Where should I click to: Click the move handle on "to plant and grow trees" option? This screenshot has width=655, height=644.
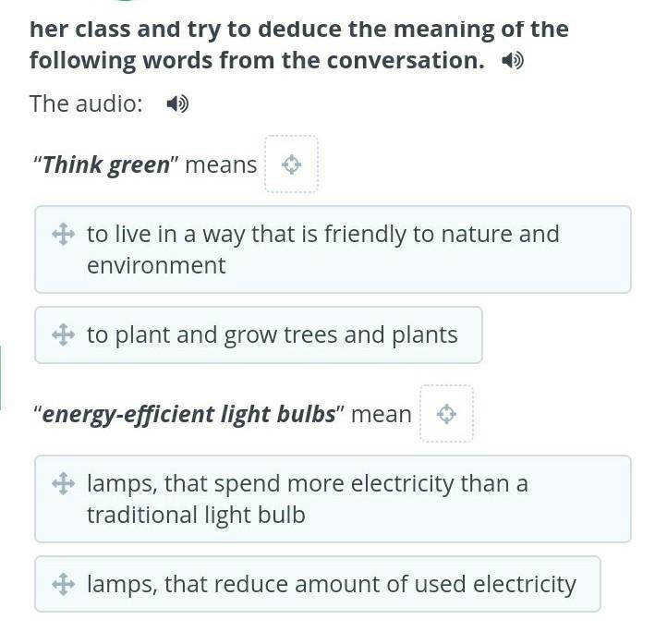64,334
